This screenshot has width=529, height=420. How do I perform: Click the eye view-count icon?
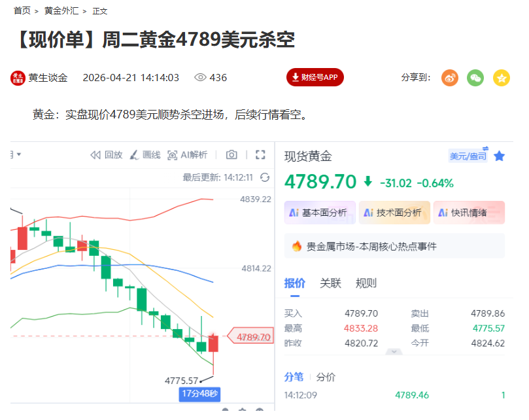pyautogui.click(x=200, y=77)
